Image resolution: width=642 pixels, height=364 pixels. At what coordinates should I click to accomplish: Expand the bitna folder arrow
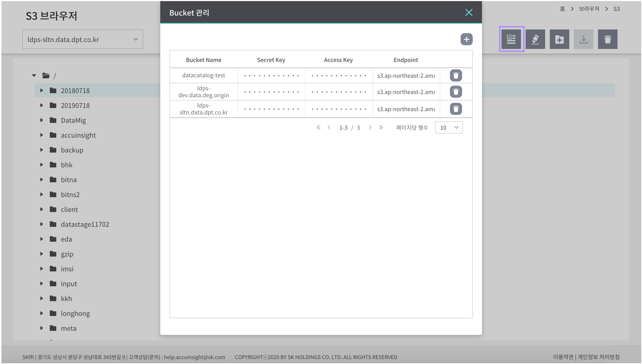(42, 179)
